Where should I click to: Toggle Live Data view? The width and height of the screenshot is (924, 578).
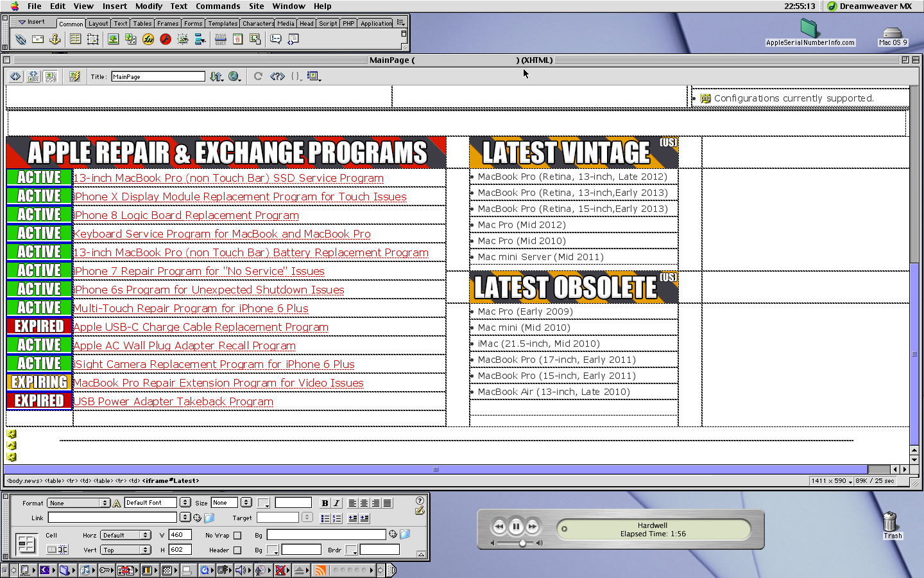coord(74,76)
